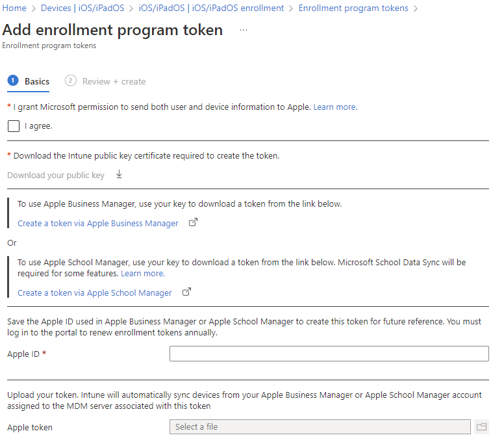This screenshot has height=444, width=504.
Task: Click external link icon for School Manager
Action: point(186,291)
